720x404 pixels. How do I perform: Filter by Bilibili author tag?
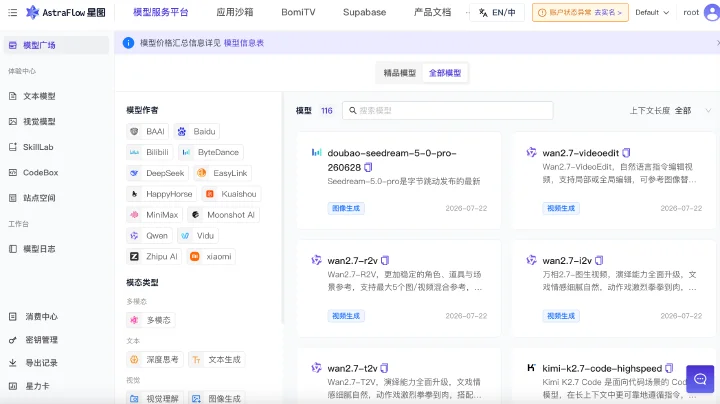coord(149,152)
